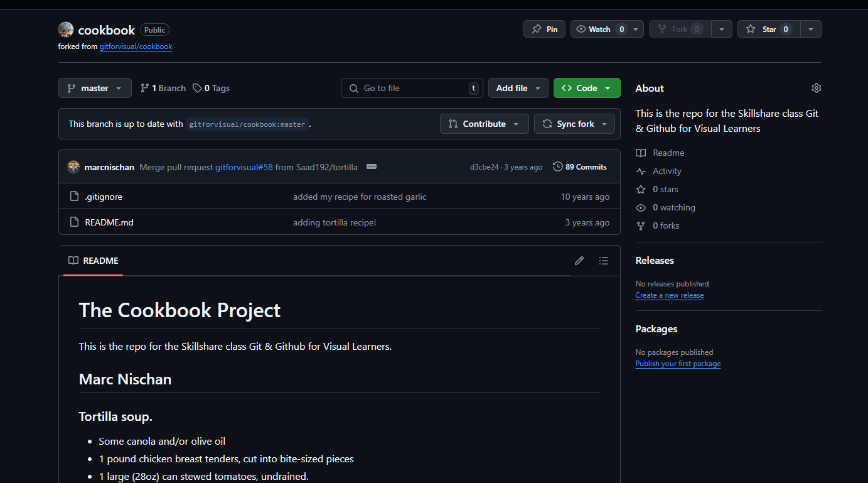The height and width of the screenshot is (483, 868).
Task: Open the Sync fork dropdown
Action: (x=574, y=124)
